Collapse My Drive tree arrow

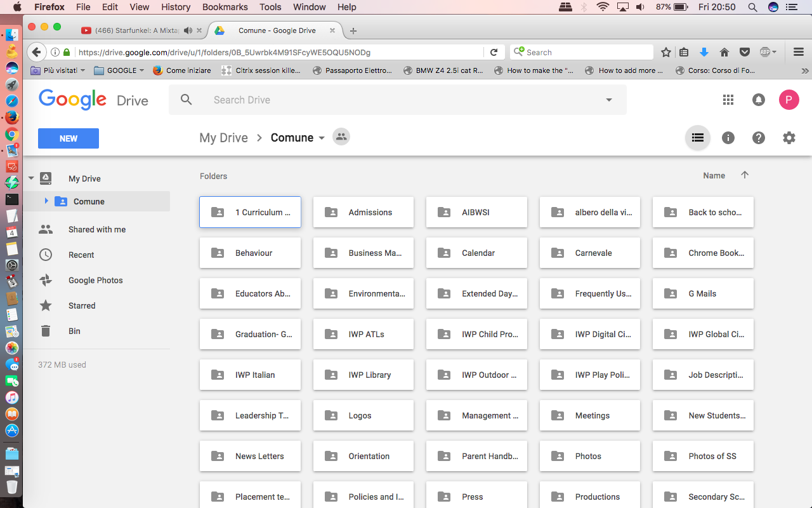pyautogui.click(x=32, y=178)
